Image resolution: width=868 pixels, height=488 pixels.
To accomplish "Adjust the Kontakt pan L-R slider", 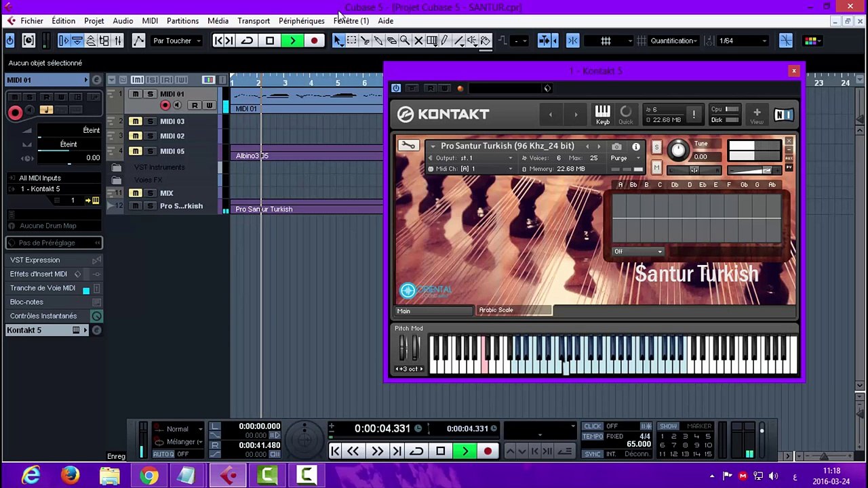I will point(693,170).
